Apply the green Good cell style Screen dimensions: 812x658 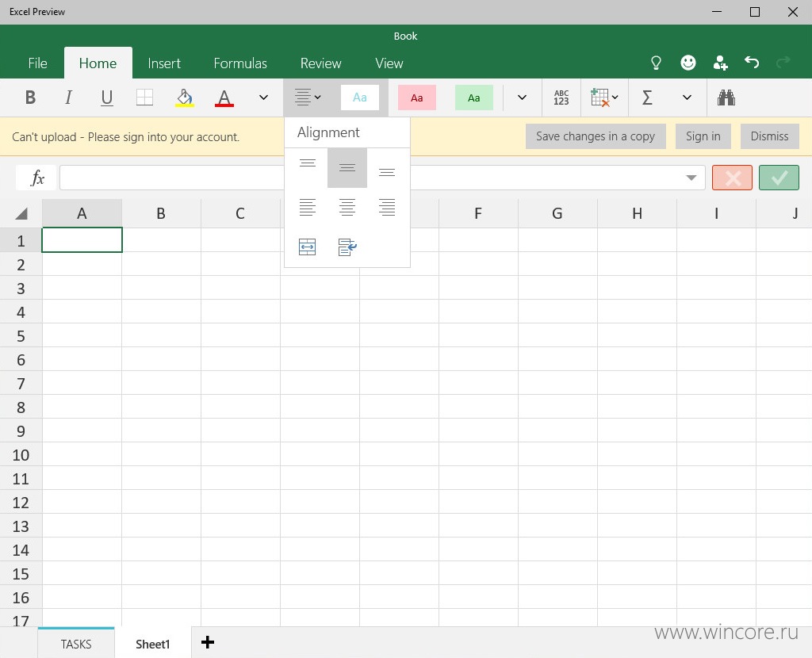tap(474, 98)
